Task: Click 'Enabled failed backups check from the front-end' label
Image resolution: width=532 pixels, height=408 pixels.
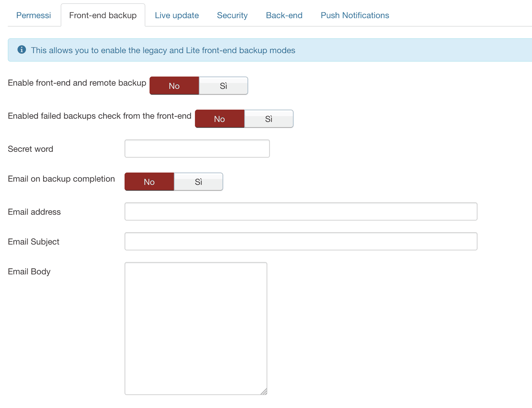Action: pos(100,116)
